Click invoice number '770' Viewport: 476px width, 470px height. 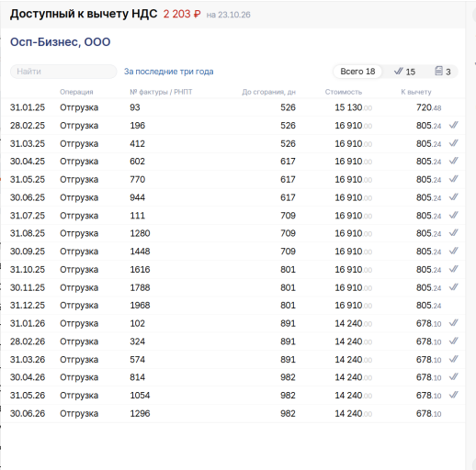tap(137, 179)
